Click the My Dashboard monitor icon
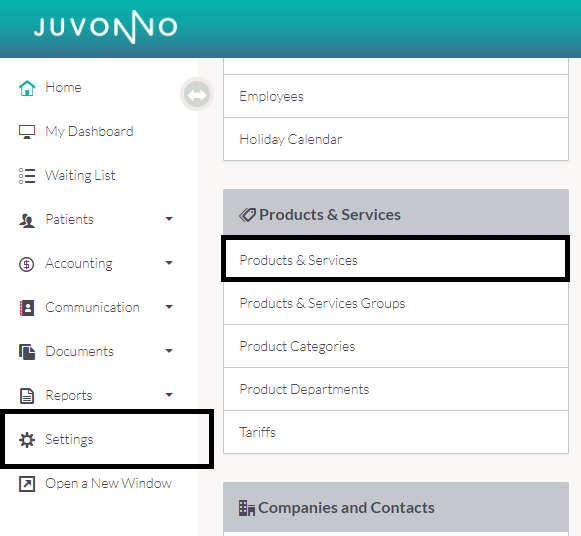This screenshot has width=581, height=536. pos(27,131)
